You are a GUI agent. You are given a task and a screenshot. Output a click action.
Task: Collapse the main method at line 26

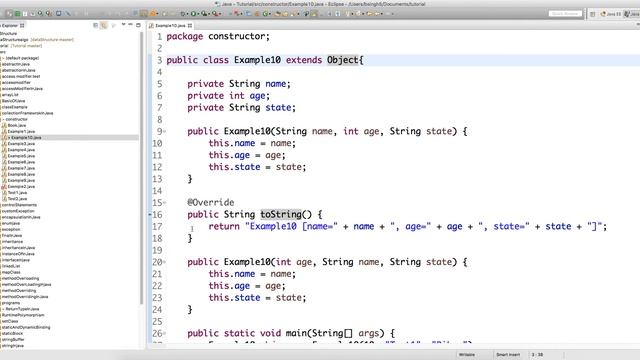[164, 333]
